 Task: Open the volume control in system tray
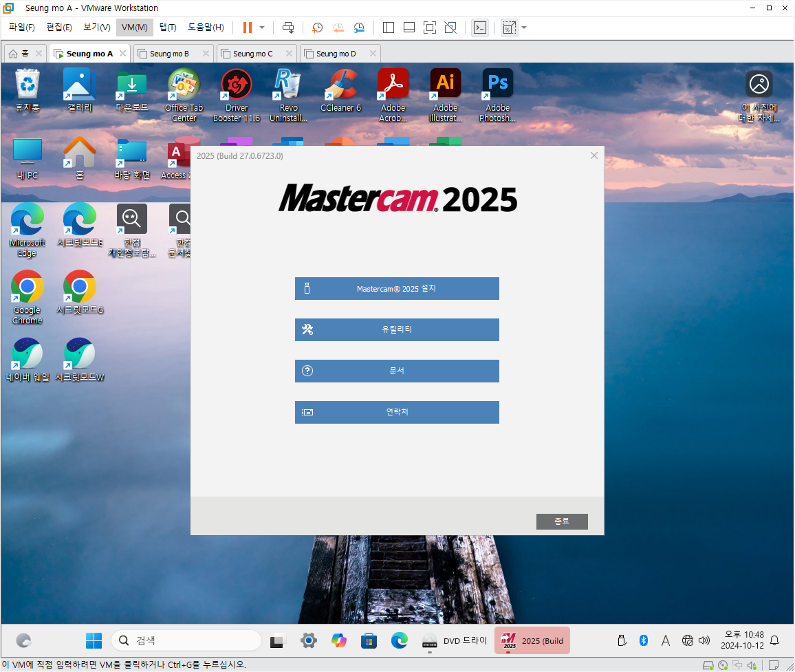[x=704, y=640]
